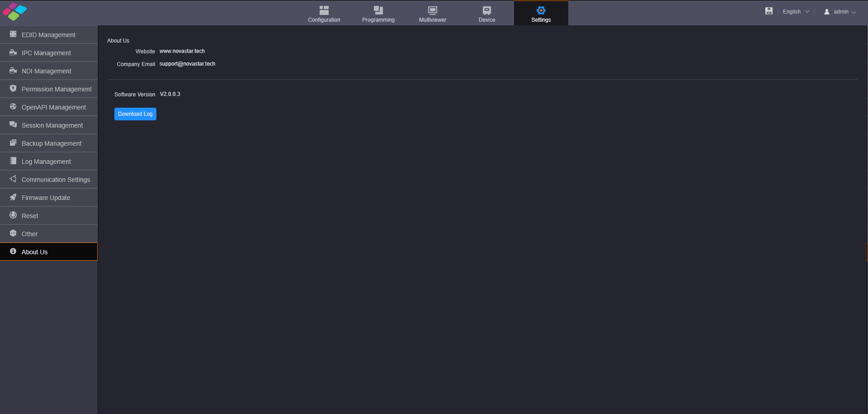
Task: Click the support@novastar.tech email link
Action: point(187,64)
